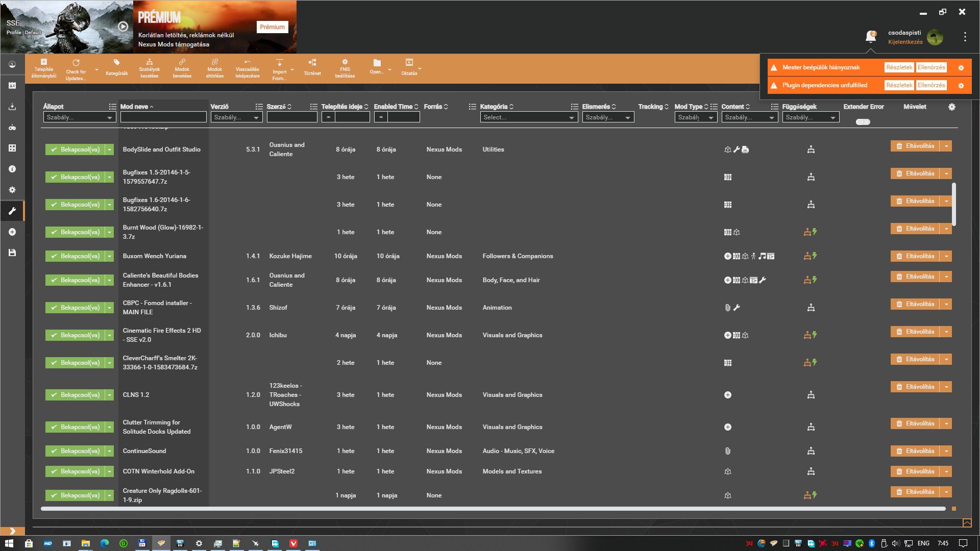Disable Cinematic Fire Effects 2 HD mod
Image resolution: width=980 pixels, height=551 pixels.
click(x=75, y=335)
